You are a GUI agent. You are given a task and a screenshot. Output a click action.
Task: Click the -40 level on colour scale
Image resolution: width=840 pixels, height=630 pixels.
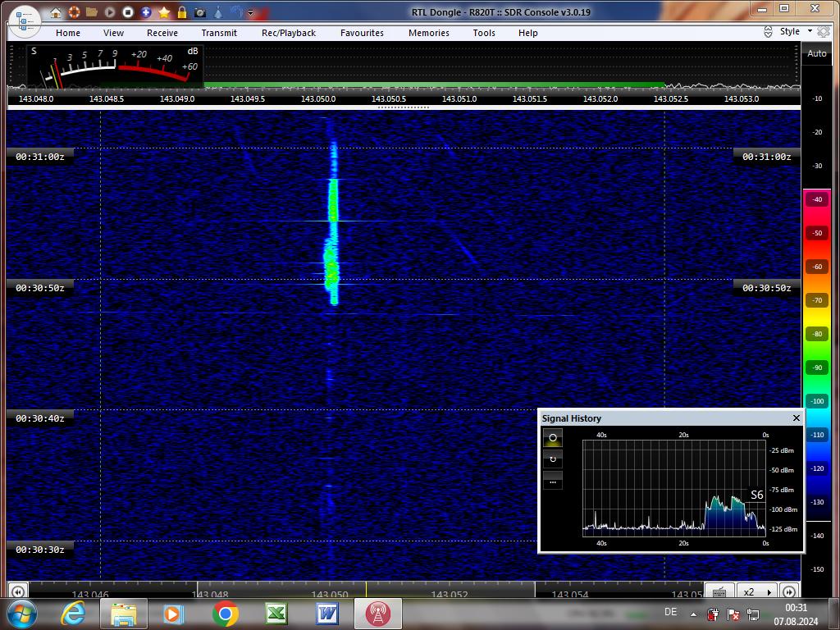[x=817, y=200]
